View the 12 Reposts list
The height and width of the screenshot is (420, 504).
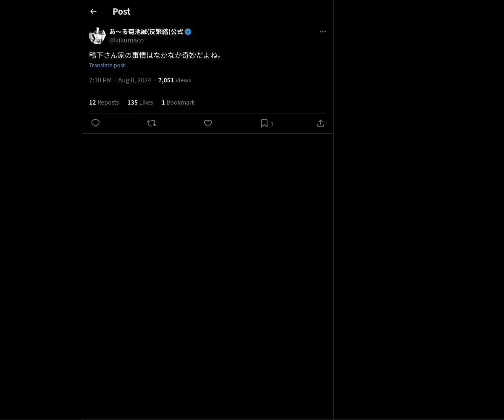point(104,102)
